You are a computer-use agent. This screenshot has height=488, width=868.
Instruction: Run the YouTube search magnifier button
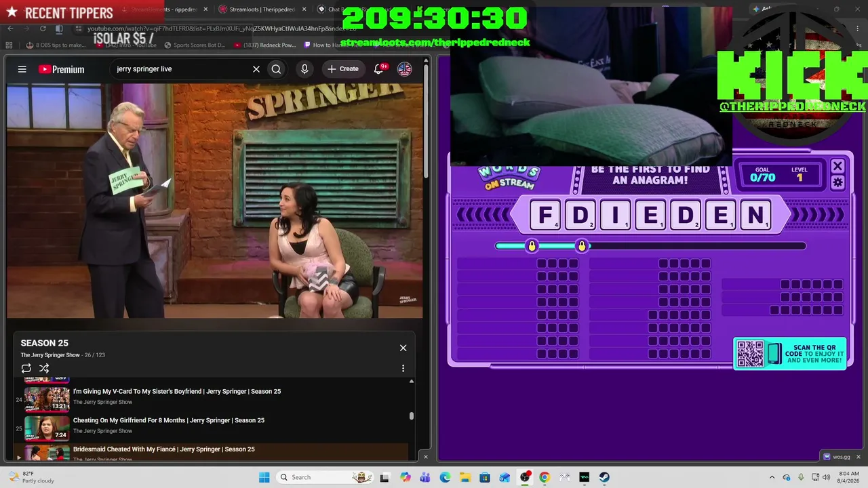point(276,69)
